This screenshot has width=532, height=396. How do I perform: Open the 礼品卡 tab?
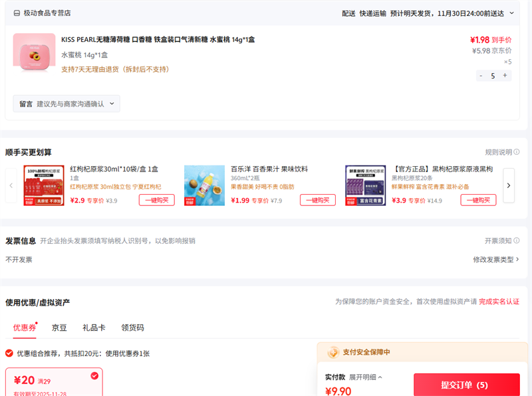[x=94, y=328]
